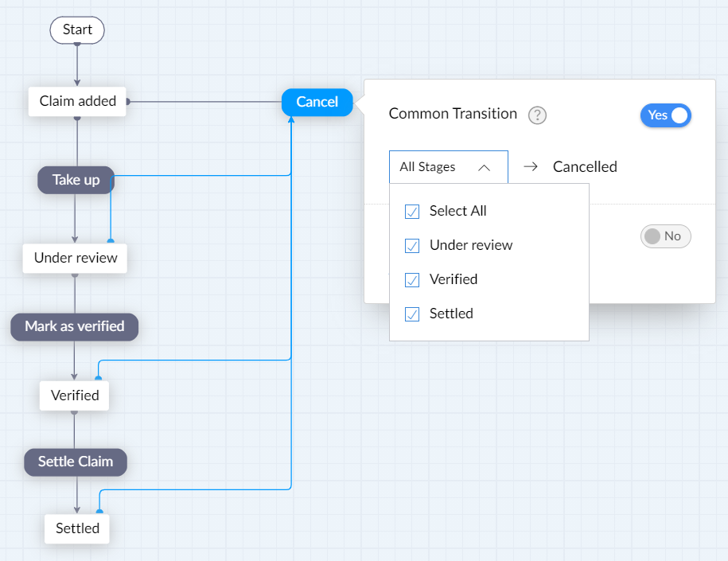The width and height of the screenshot is (728, 561).
Task: Click the Mark as verified transition
Action: click(74, 326)
